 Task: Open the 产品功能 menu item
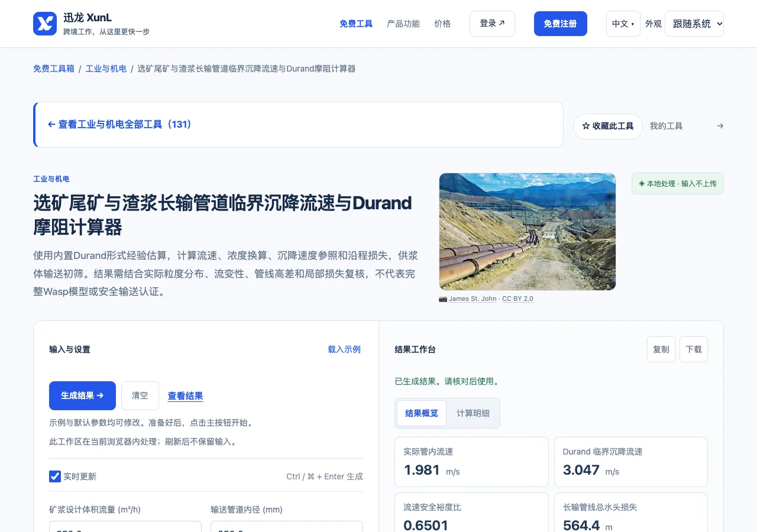[x=403, y=24]
